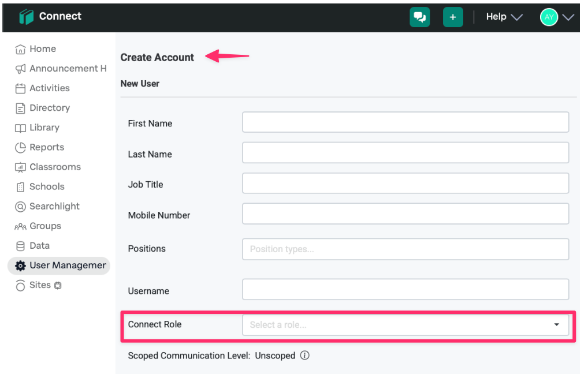Click the Connect brand name
This screenshot has width=588, height=374.
[x=61, y=16]
